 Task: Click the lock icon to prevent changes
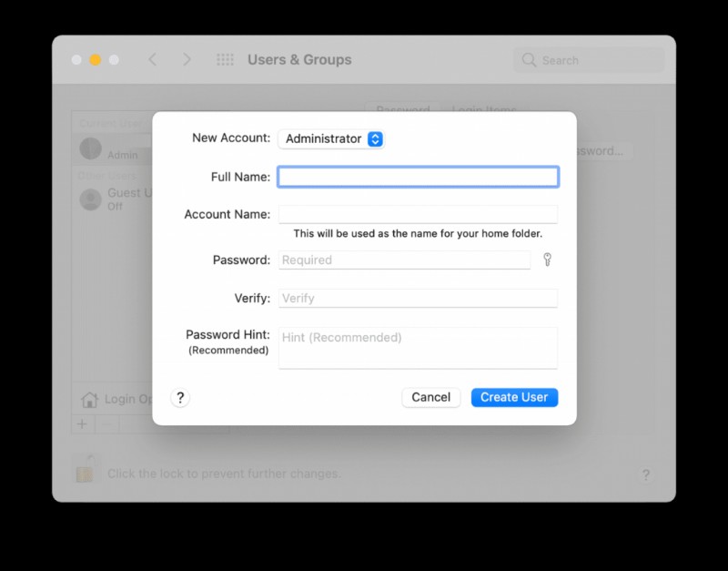(85, 472)
